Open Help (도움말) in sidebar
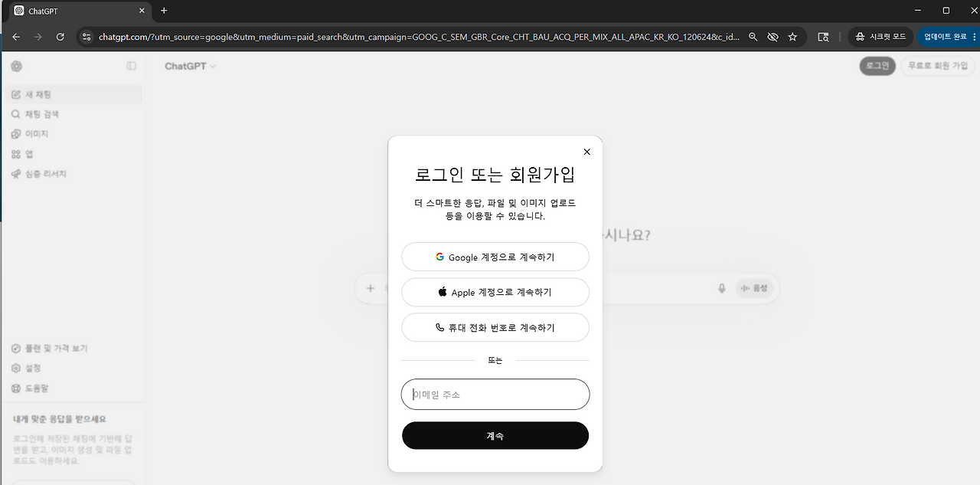Screen dimensions: 980x485 73,388
